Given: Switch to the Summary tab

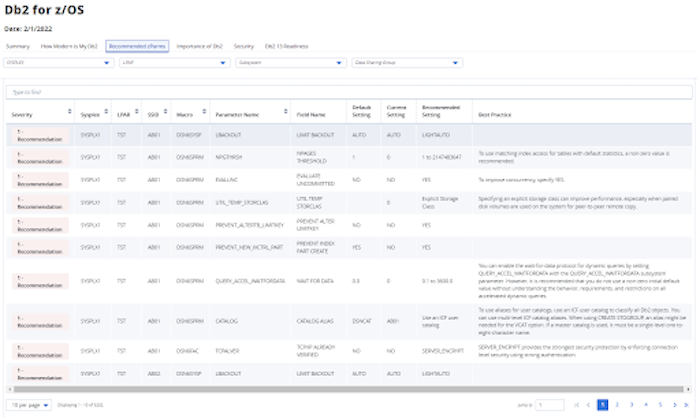Looking at the screenshot, I should 18,46.
